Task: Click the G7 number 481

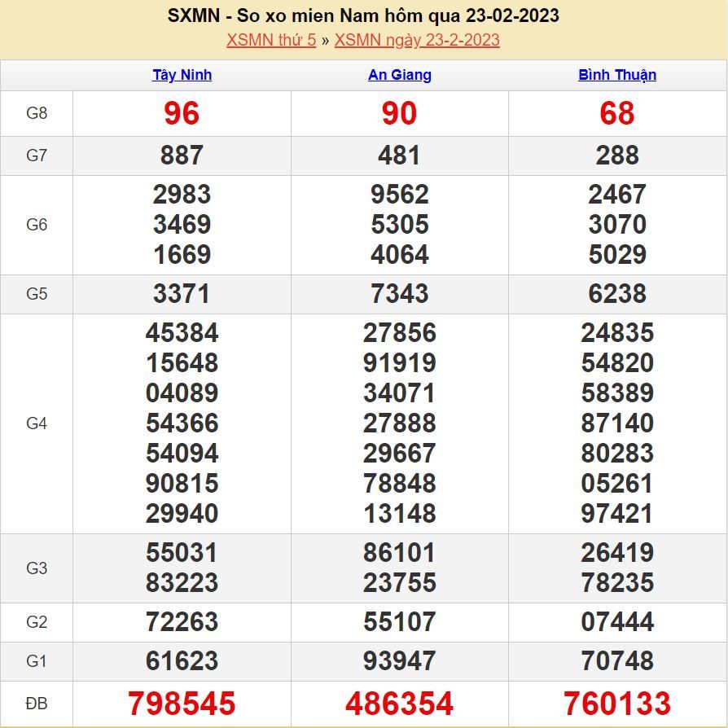Action: click(399, 156)
